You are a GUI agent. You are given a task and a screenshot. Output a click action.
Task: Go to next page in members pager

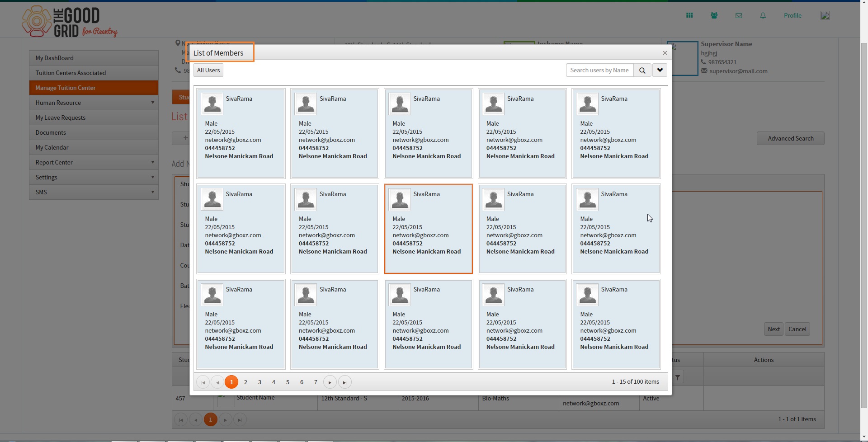tap(330, 382)
